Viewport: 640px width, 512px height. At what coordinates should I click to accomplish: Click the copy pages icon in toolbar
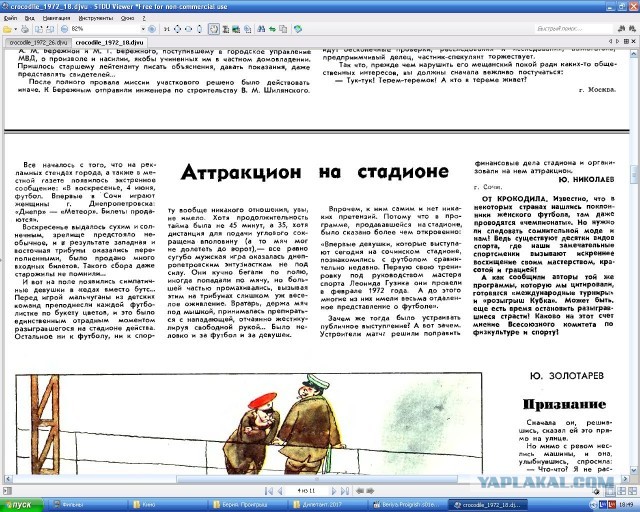(283, 29)
